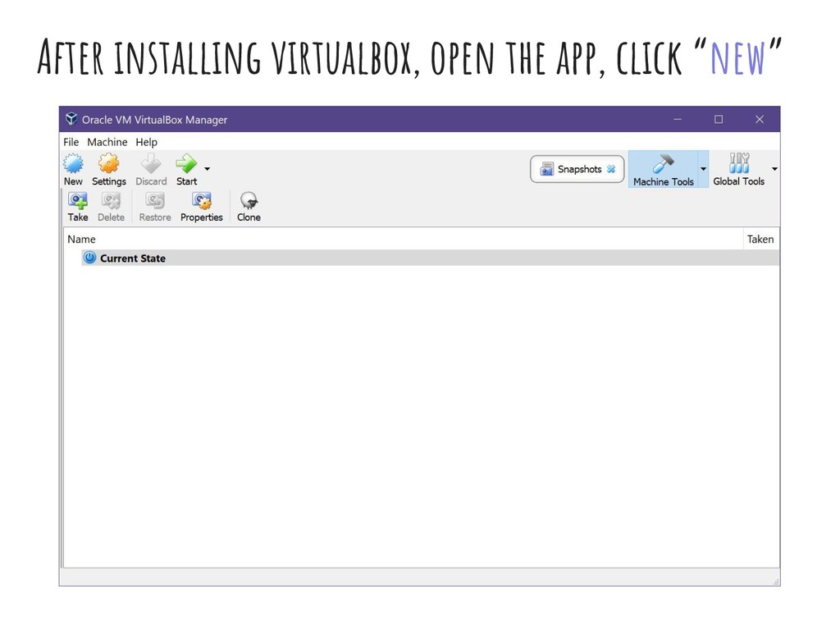This screenshot has width=840, height=630.
Task: Expand the Machine Tools dropdown arrow
Action: pos(703,169)
